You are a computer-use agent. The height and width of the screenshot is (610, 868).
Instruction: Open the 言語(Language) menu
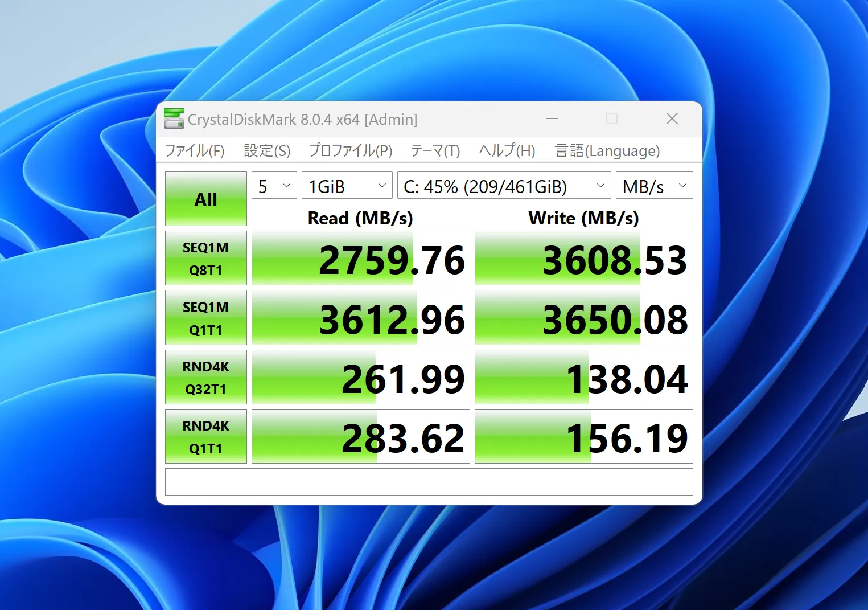[607, 151]
